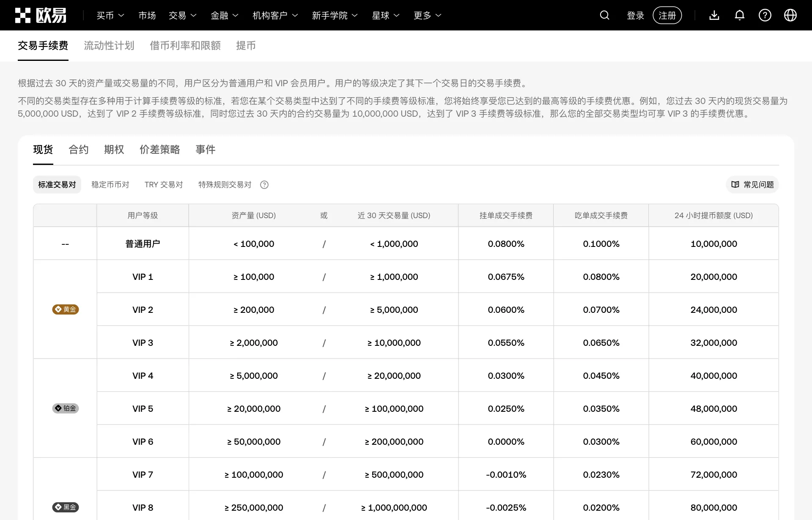Expand the 星球 dropdown menu
The image size is (812, 520).
point(386,15)
